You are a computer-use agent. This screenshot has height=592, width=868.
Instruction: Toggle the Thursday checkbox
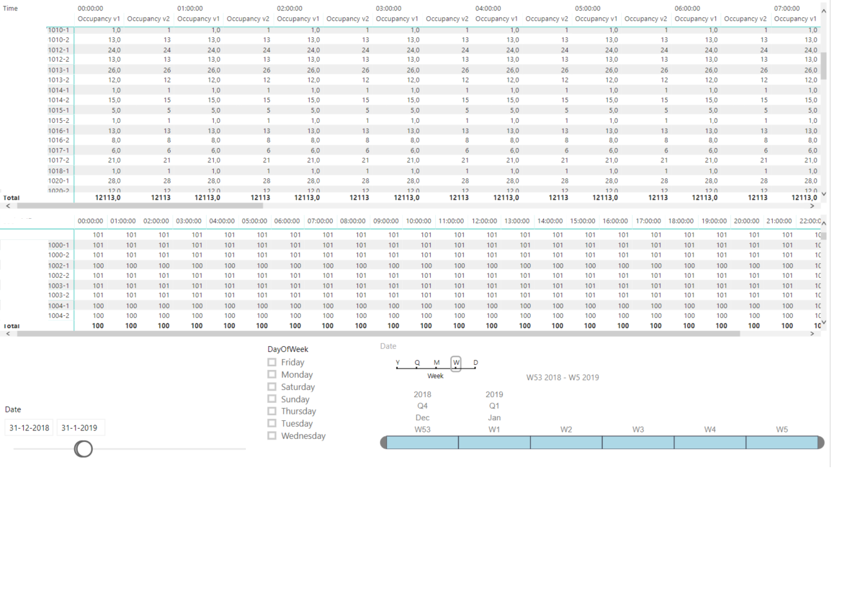272,411
